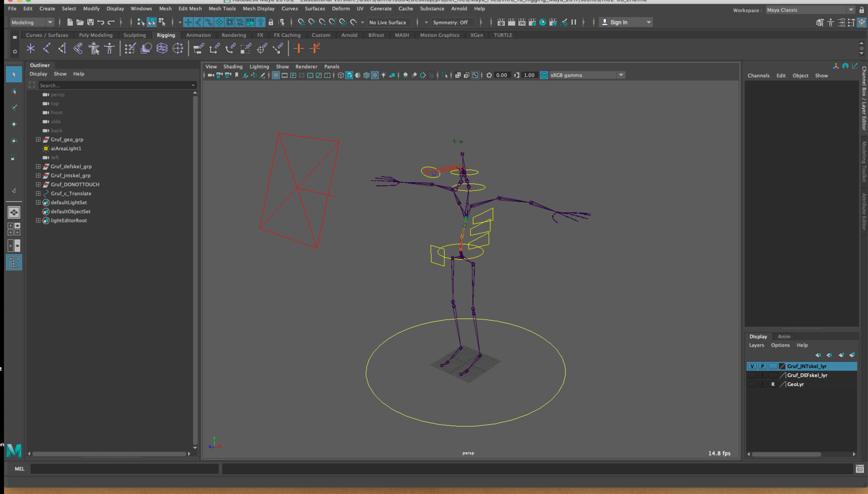Click the Gruf_JNTskel_lyr layer color swatch
This screenshot has height=494, width=868.
point(782,366)
